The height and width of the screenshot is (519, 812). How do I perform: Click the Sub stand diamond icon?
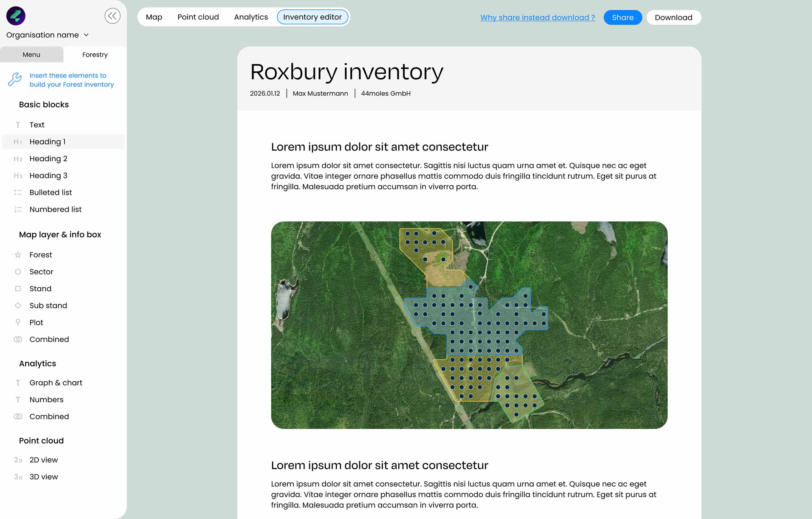coord(18,305)
